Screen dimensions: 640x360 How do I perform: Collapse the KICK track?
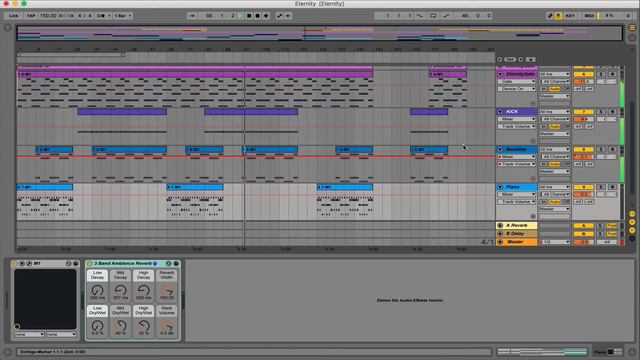(500, 111)
